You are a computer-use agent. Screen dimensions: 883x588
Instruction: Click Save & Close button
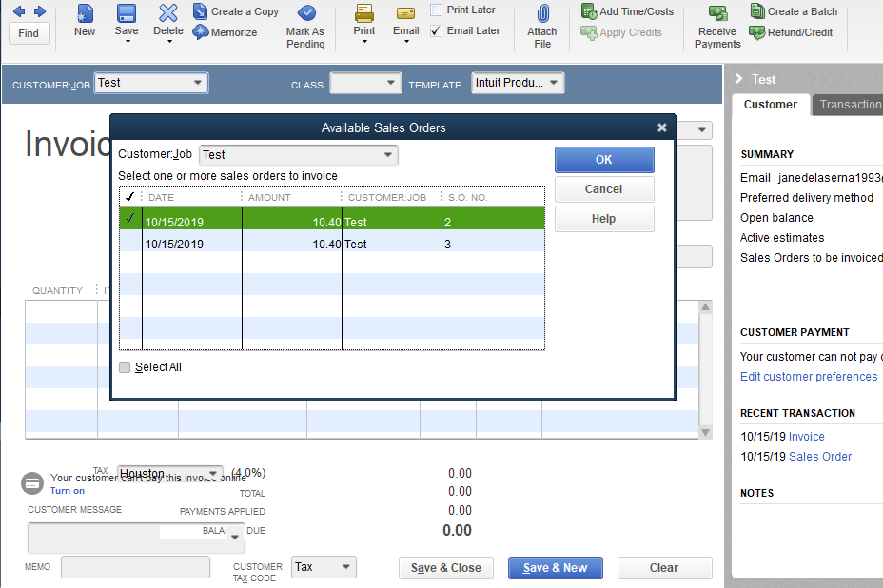pos(446,568)
